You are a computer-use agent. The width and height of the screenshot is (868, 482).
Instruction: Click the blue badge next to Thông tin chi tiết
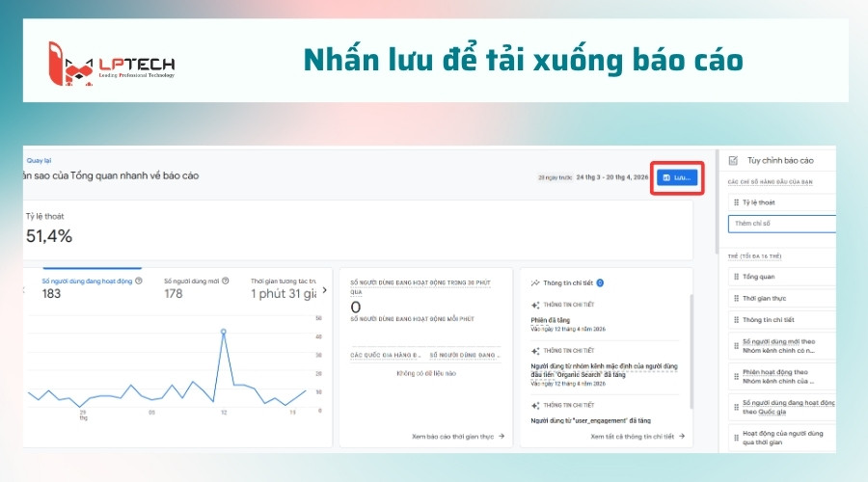pyautogui.click(x=600, y=282)
